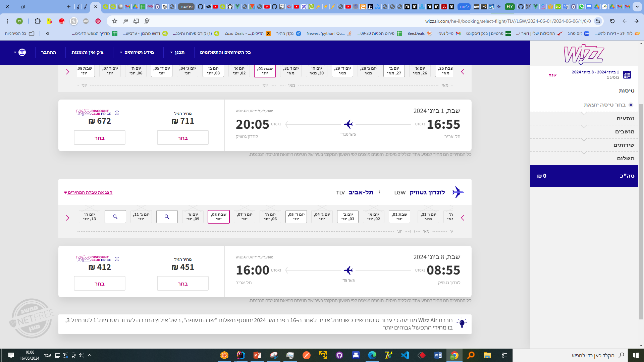Bookmark page with star icon in address bar

click(x=115, y=21)
